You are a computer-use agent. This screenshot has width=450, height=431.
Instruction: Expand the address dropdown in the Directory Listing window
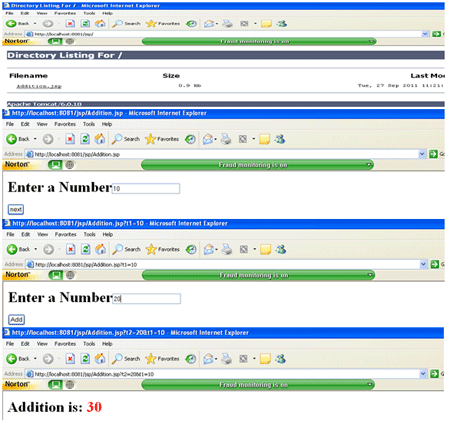425,34
